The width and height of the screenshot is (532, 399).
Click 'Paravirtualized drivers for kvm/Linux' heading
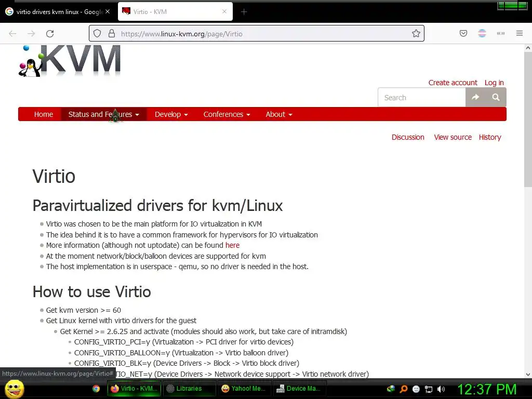pyautogui.click(x=158, y=206)
